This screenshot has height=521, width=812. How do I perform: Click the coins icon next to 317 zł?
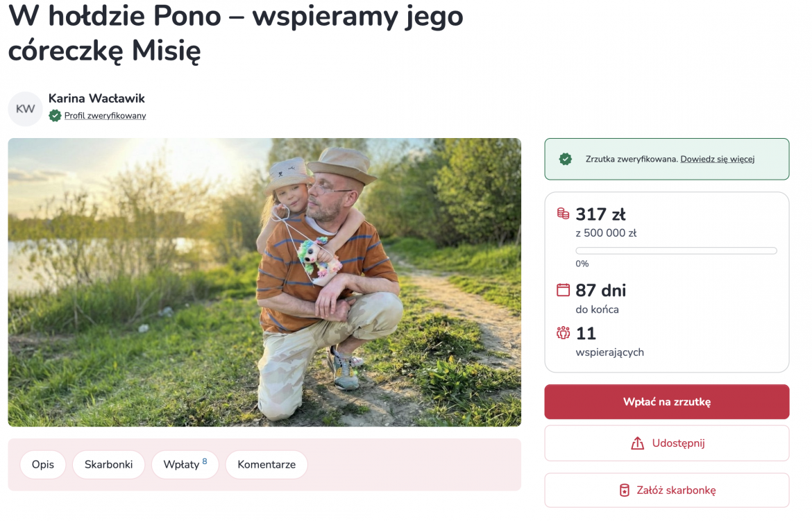tap(563, 214)
